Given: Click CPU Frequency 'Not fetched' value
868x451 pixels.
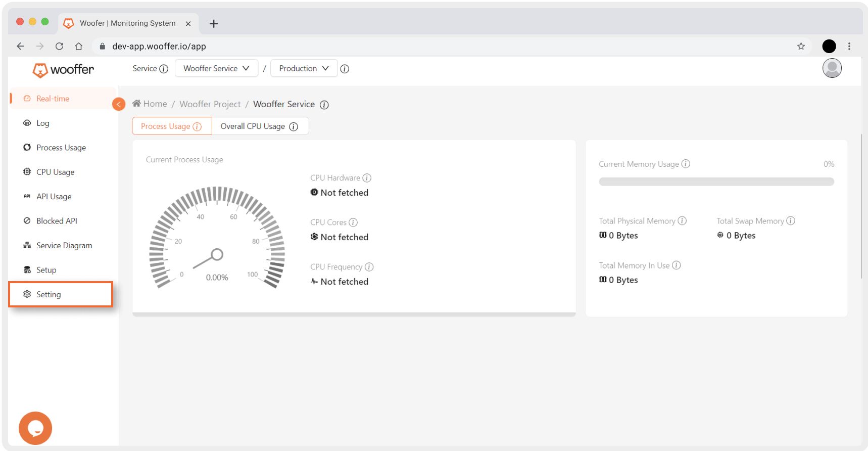Looking at the screenshot, I should pyautogui.click(x=344, y=282).
